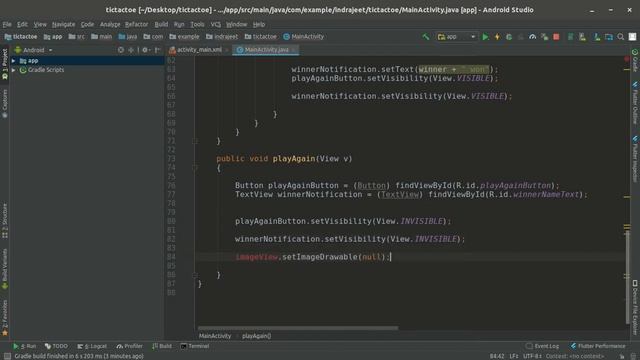Viewport: 640px width, 360px height.
Task: Click the UTF-8 encoding status entry
Action: click(532, 356)
